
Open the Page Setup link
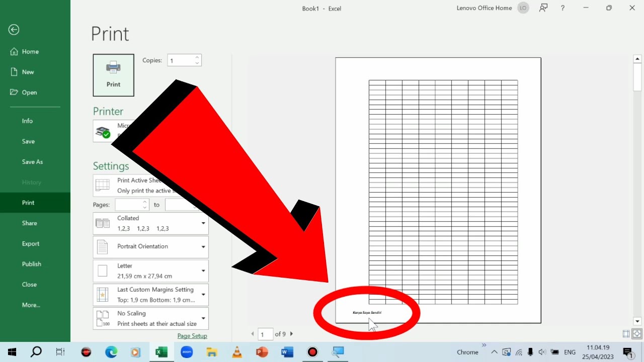(x=192, y=336)
